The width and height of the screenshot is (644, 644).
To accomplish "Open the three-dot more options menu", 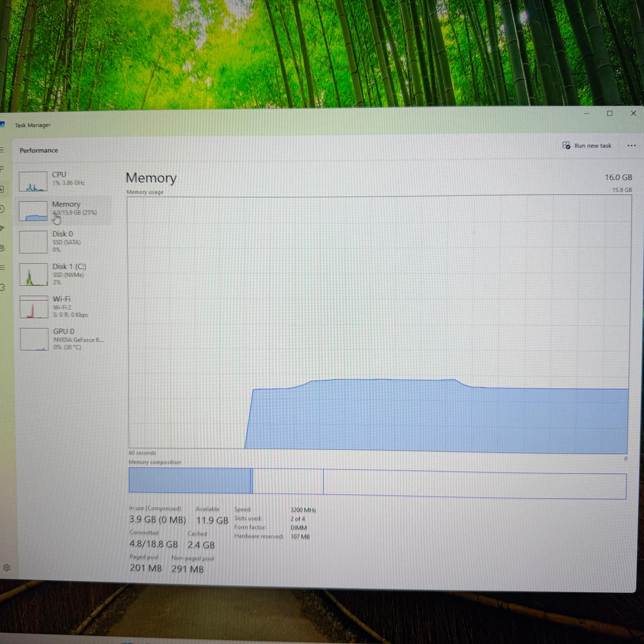I will [631, 146].
